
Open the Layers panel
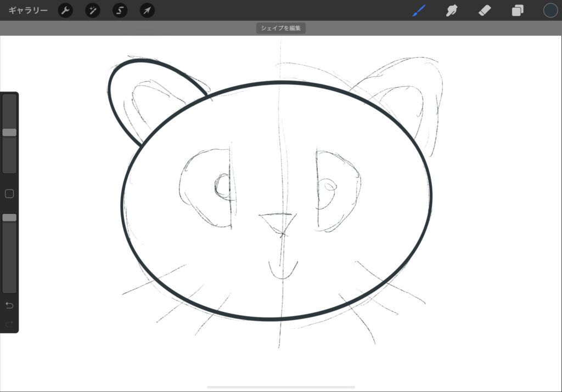click(x=518, y=10)
